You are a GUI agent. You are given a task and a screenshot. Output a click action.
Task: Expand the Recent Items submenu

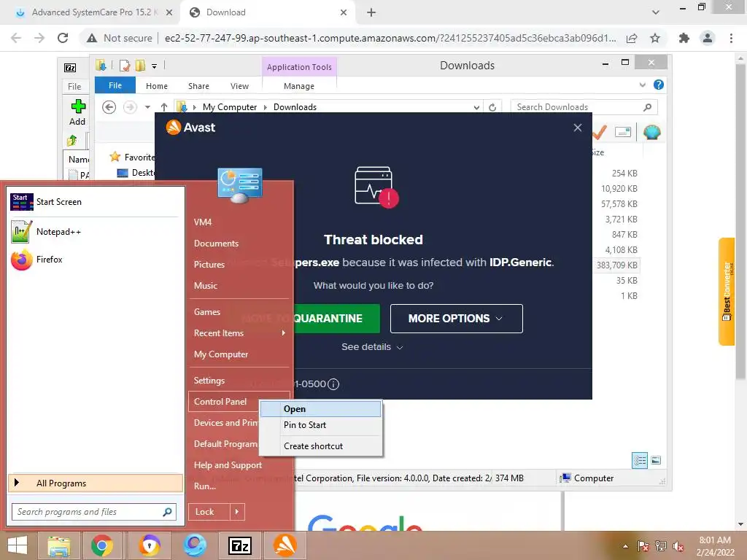284,332
